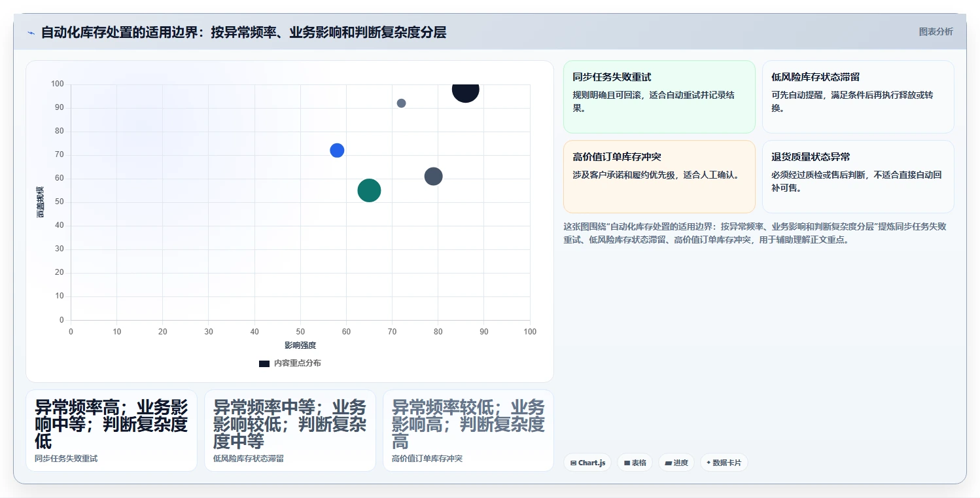Click text 必须经过质检或售后判断
Viewport: 980px width, 498px height.
click(818, 175)
